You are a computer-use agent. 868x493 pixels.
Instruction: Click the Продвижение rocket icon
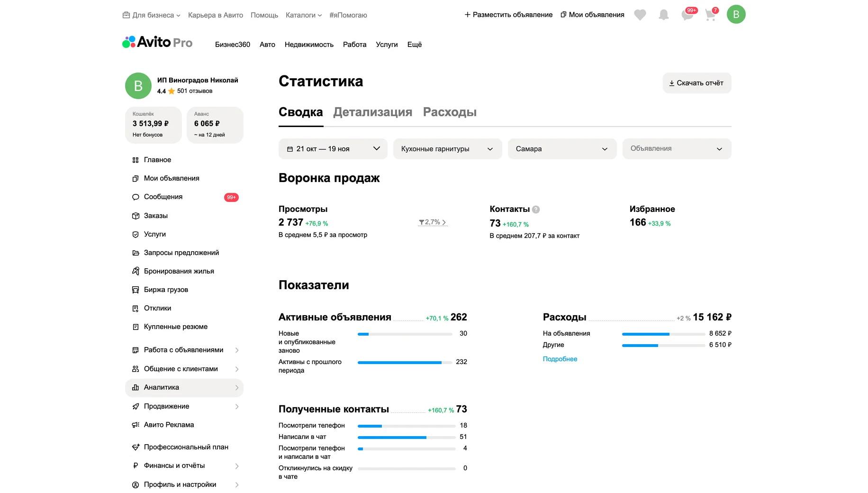click(136, 407)
